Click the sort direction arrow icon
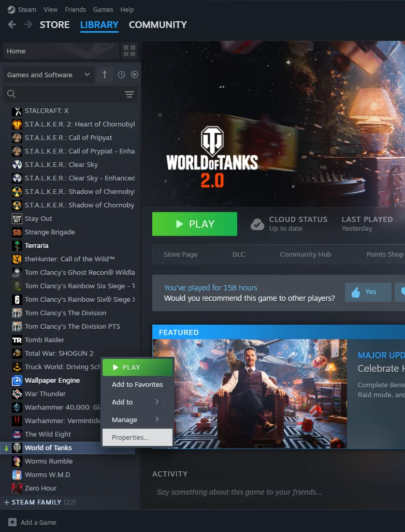The width and height of the screenshot is (405, 532). pos(104,75)
